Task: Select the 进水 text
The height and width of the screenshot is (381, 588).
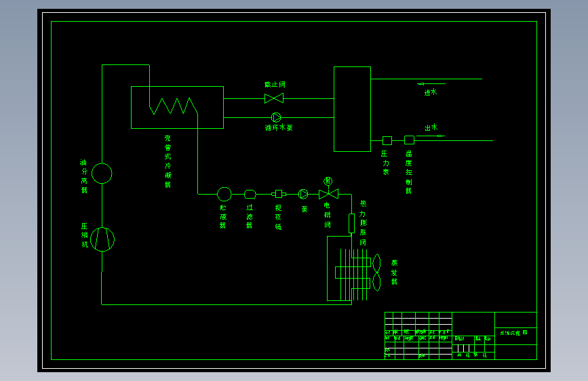Action: click(431, 92)
